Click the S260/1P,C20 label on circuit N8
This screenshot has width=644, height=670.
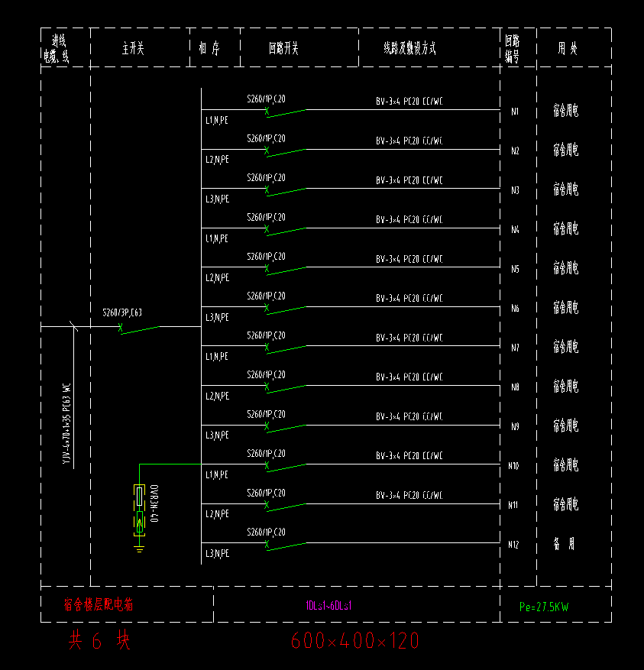(266, 375)
